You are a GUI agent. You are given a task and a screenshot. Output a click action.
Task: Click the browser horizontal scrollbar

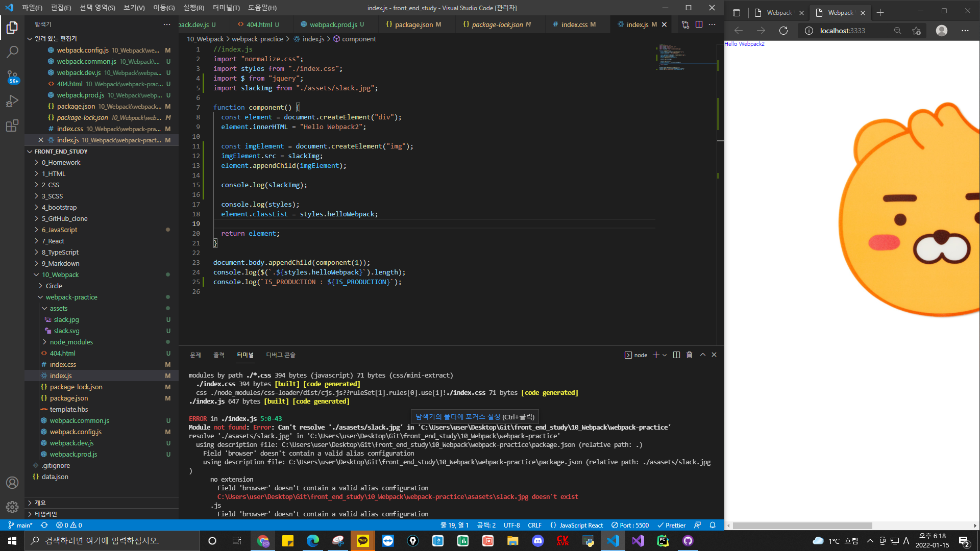[x=802, y=525]
